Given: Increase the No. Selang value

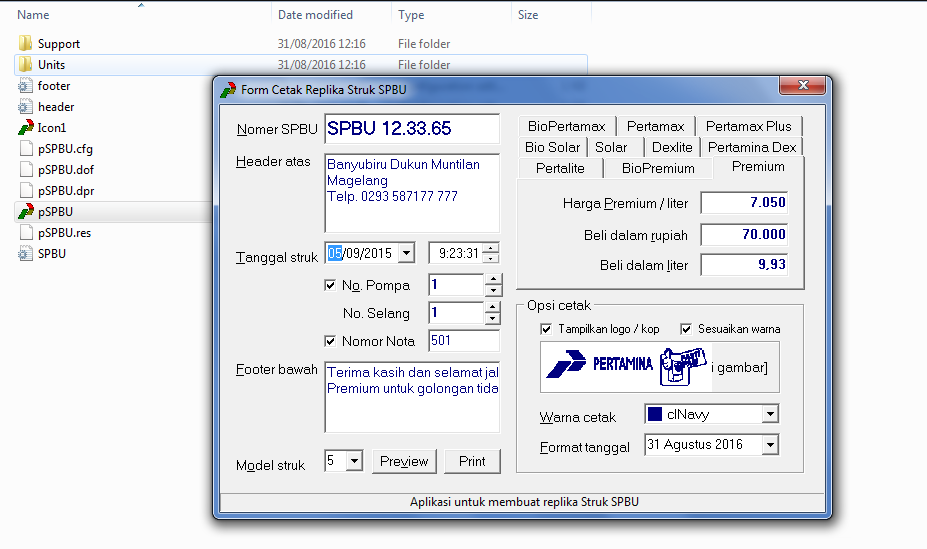Looking at the screenshot, I should 492,307.
